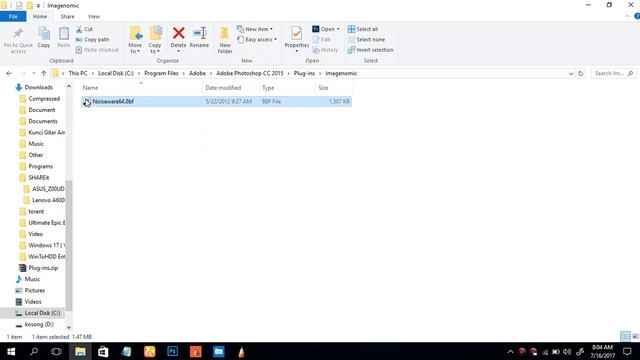
Task: Click This PC in address path
Action: click(78, 73)
